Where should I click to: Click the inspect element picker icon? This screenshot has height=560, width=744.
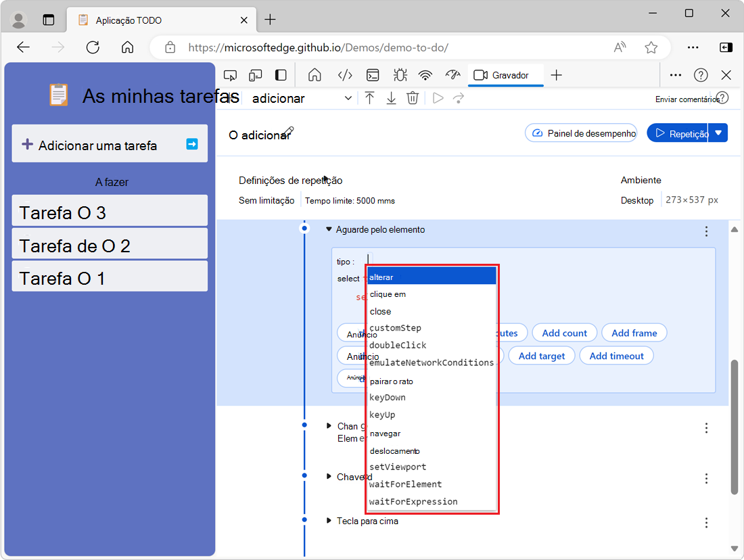click(231, 75)
